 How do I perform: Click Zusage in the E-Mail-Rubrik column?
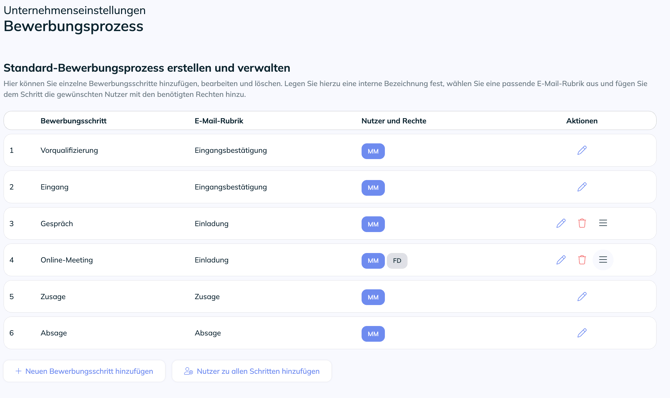click(x=207, y=297)
